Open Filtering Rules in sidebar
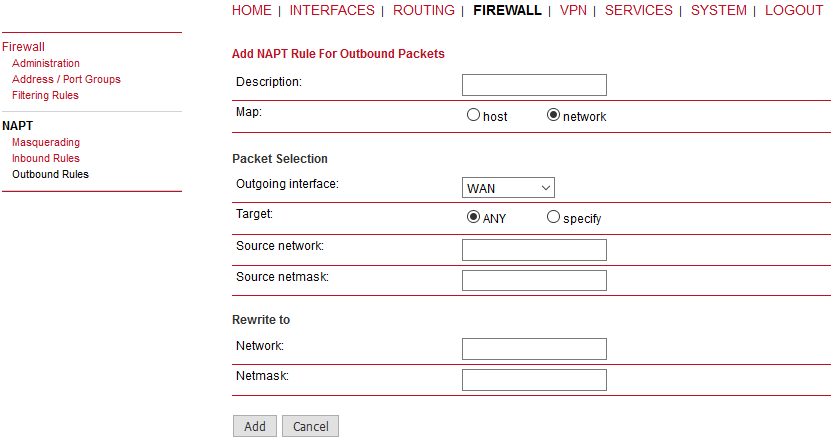The height and width of the screenshot is (443, 831). (46, 95)
